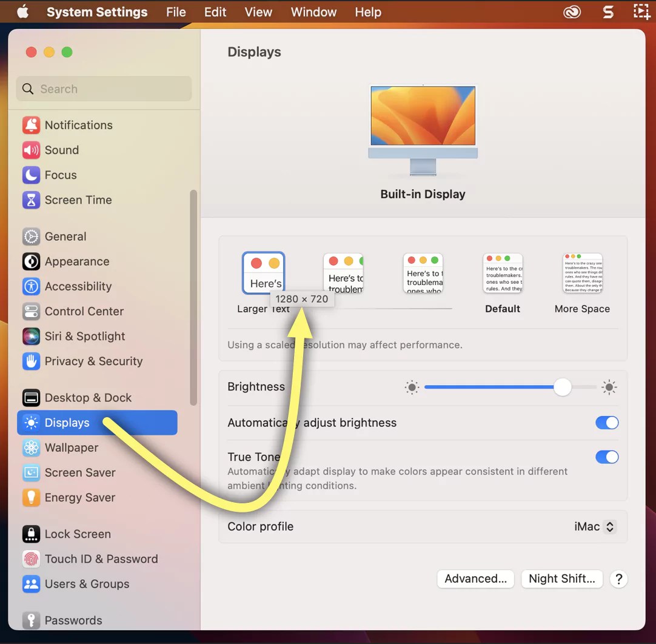Open the Night Shift dialog
656x644 pixels.
[561, 579]
